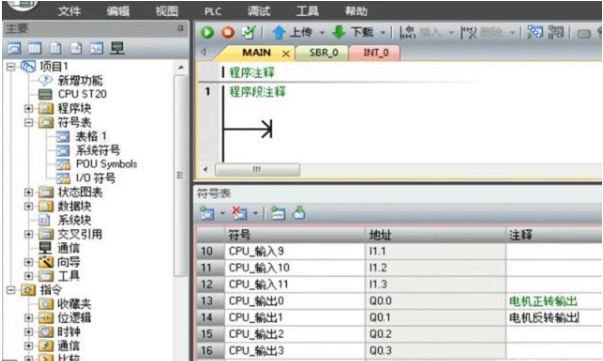Select 新增功能 in project tree
The image size is (603, 361).
[x=80, y=80]
